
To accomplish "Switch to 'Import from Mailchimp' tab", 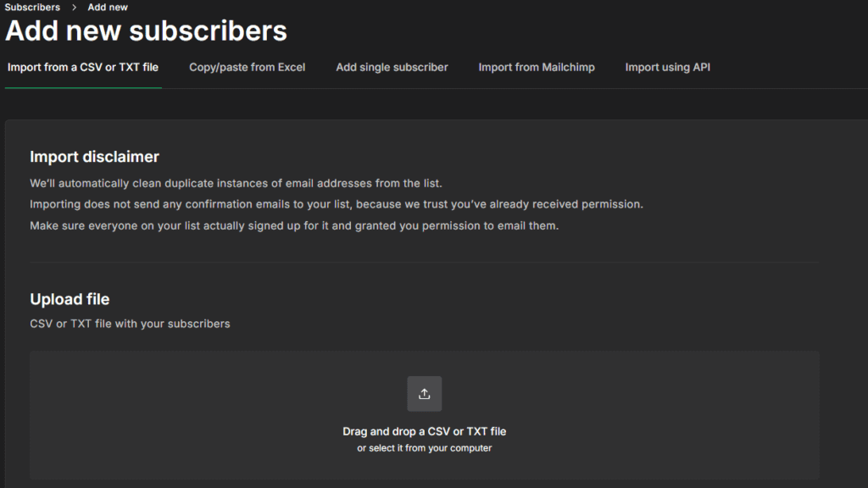I will (x=537, y=67).
